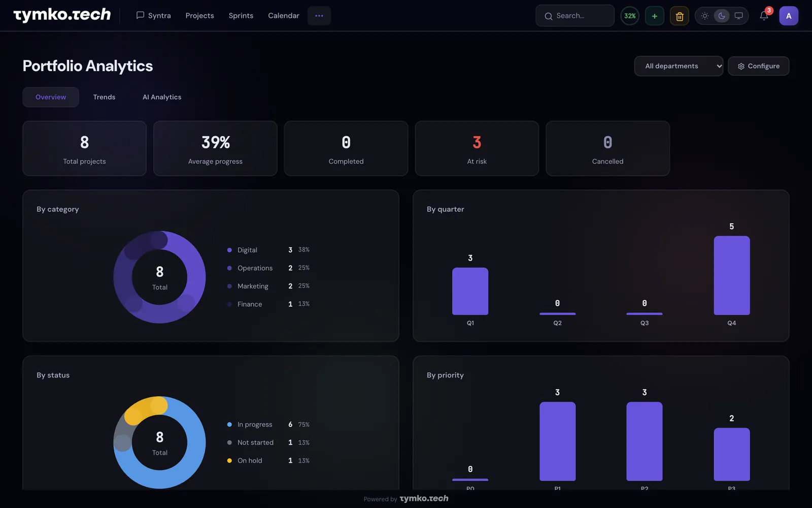The height and width of the screenshot is (508, 812).
Task: Click the Q1 bar in By quarter chart
Action: [470, 291]
